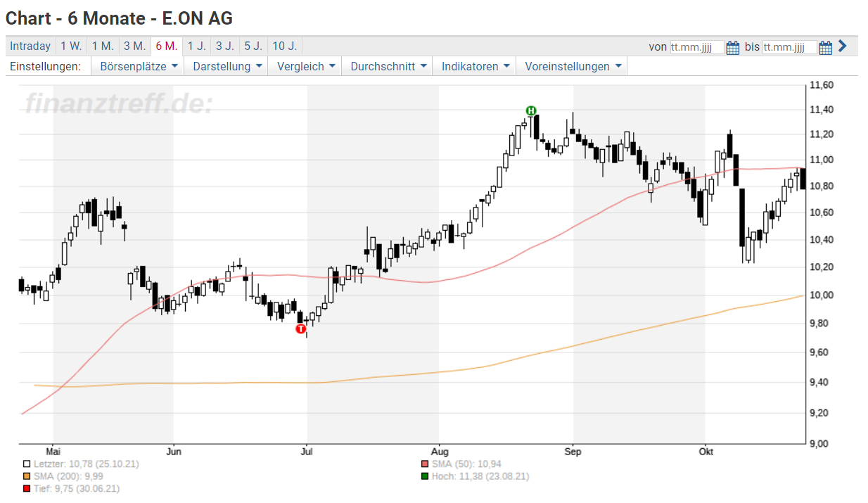The width and height of the screenshot is (868, 503).
Task: Click the 'Mai' x-axis label
Action: click(53, 452)
